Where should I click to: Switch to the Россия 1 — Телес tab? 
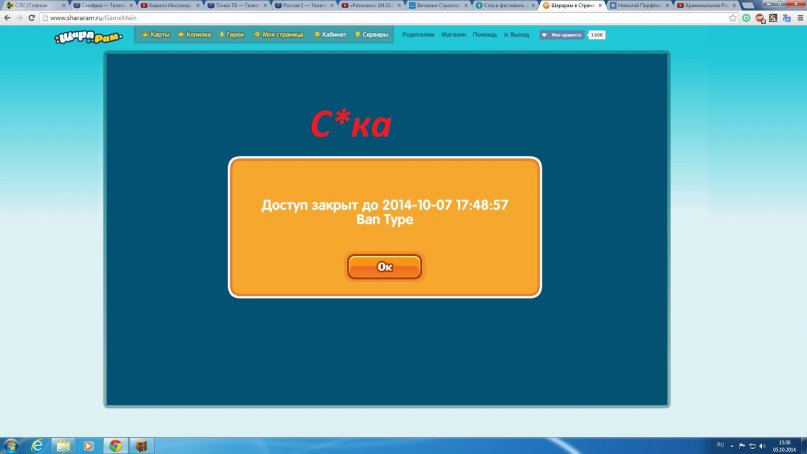[303, 5]
